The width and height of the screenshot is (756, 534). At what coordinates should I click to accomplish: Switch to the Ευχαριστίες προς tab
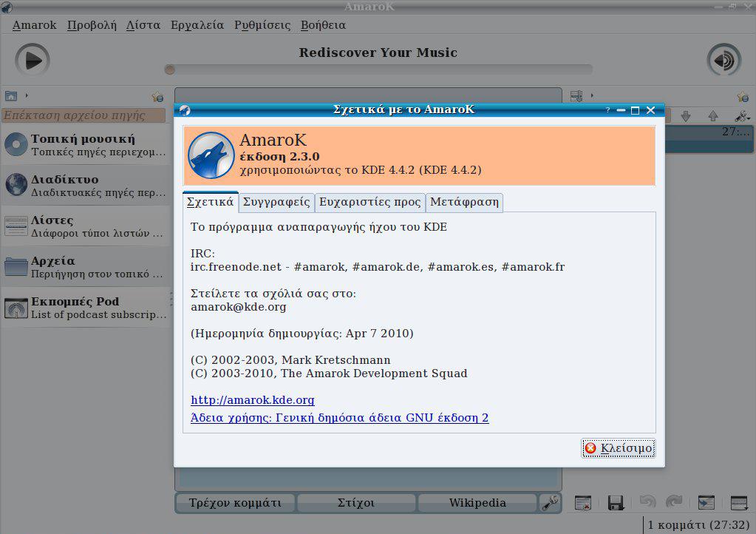click(370, 202)
